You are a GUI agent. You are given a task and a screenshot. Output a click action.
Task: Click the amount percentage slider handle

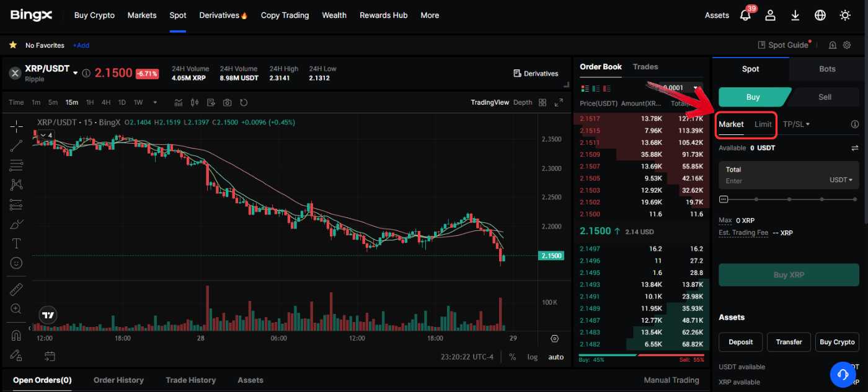(724, 199)
